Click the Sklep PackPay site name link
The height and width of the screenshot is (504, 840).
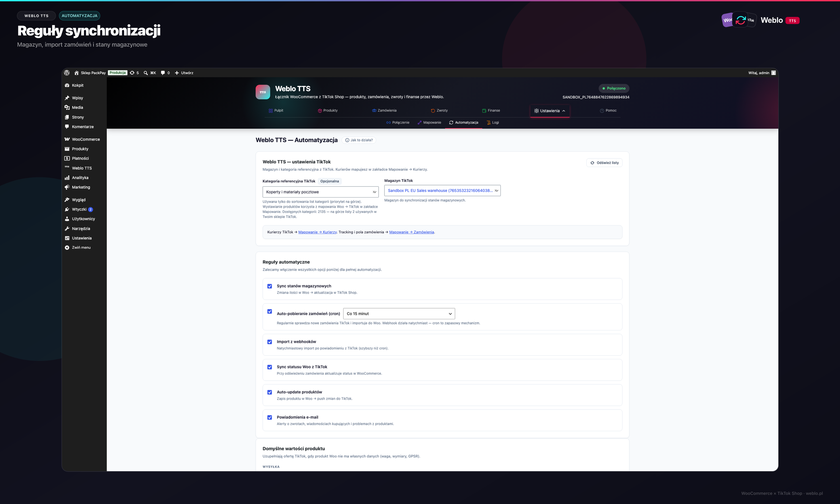click(x=93, y=73)
